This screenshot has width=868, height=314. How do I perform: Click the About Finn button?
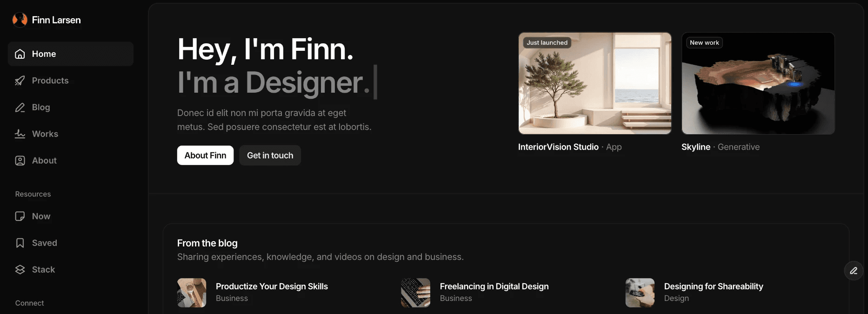coord(205,155)
